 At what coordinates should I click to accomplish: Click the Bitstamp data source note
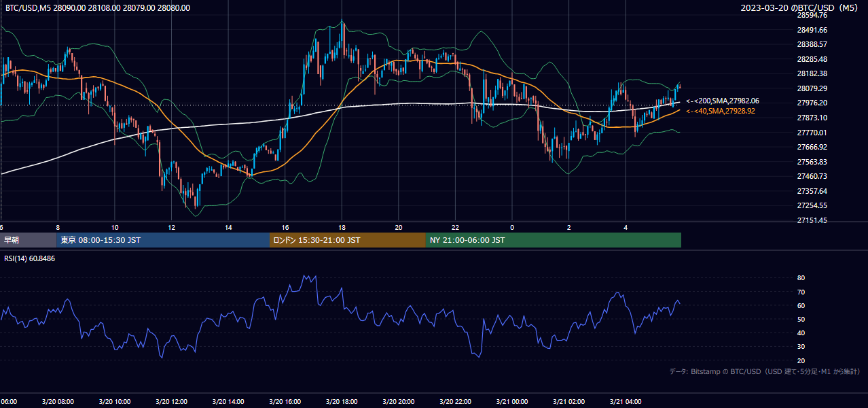coord(765,372)
